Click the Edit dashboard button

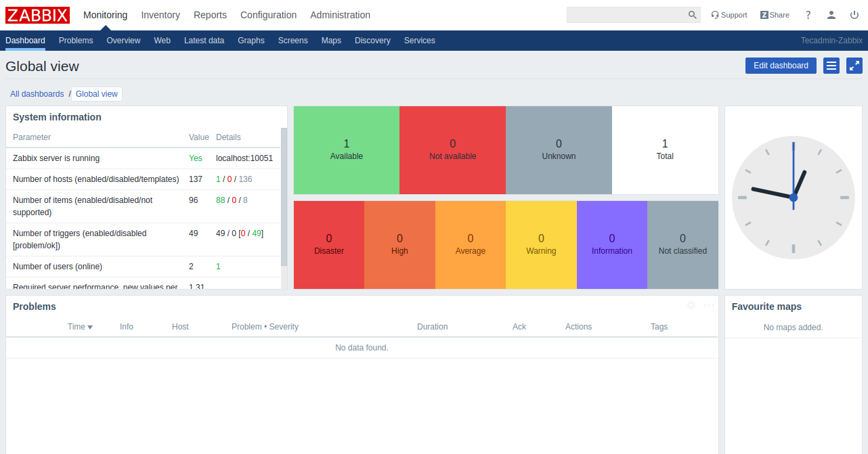tap(781, 66)
